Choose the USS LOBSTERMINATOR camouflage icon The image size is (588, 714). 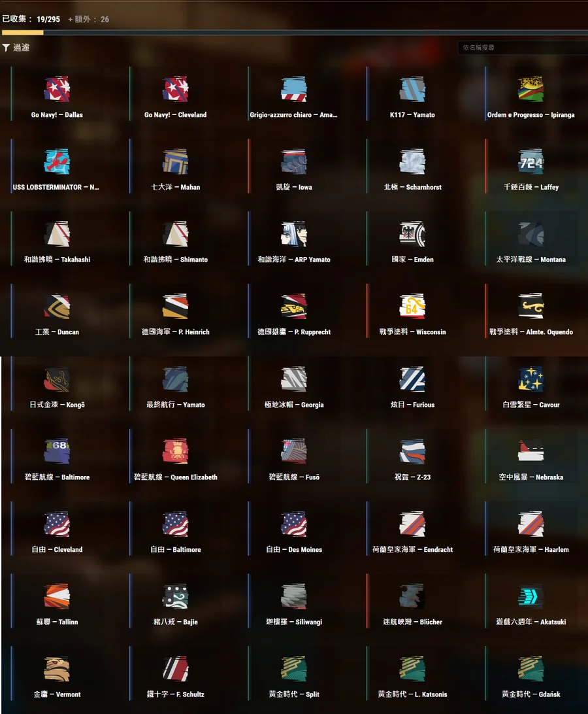(57, 162)
